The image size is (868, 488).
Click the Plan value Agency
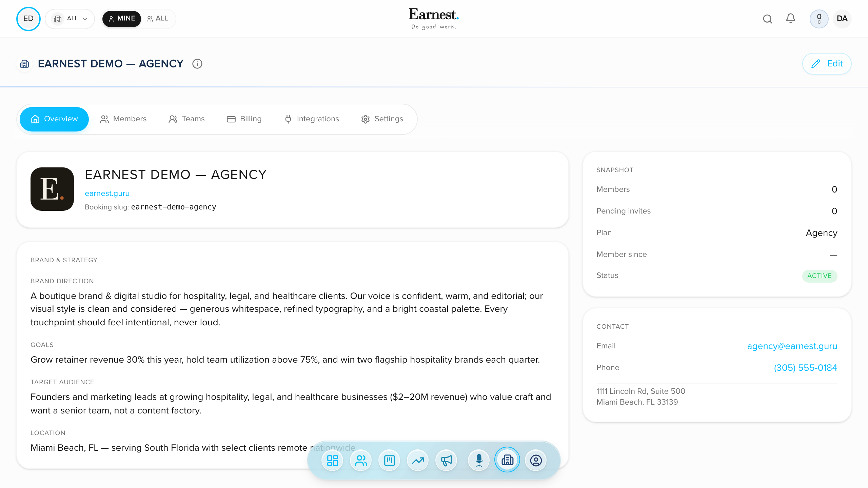[822, 233]
